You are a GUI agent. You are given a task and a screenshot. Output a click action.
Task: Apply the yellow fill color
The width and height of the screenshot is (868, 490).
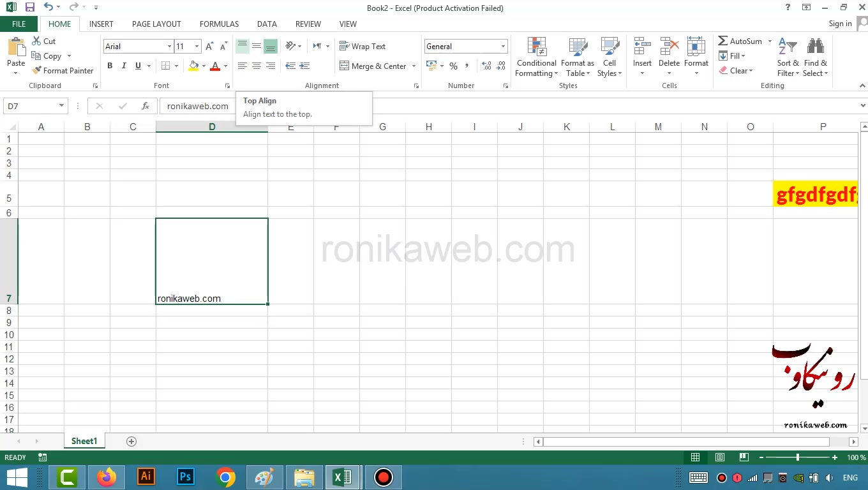click(193, 66)
